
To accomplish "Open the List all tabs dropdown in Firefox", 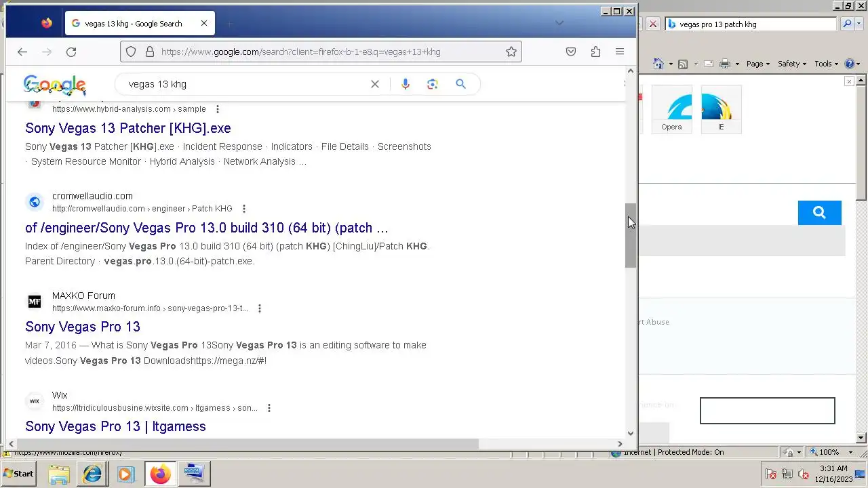I will coord(559,23).
